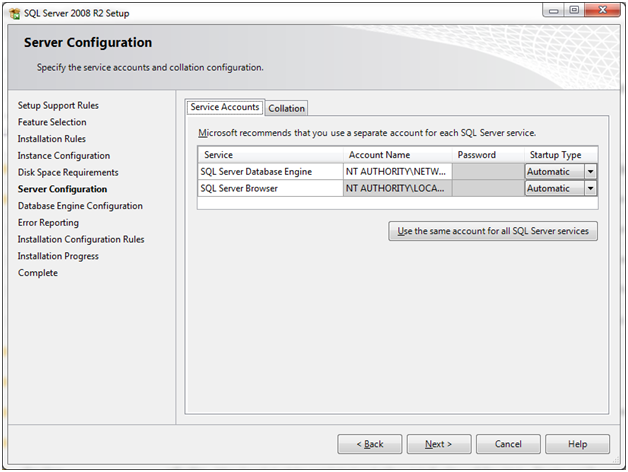Click the SQL Server Setup title bar icon
628x472 pixels.
pos(15,13)
